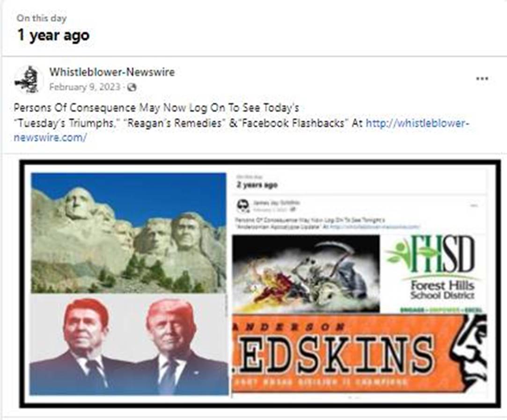Open the options dots in the nested post
Viewport: 507px width, 420px height.
[x=474, y=205]
